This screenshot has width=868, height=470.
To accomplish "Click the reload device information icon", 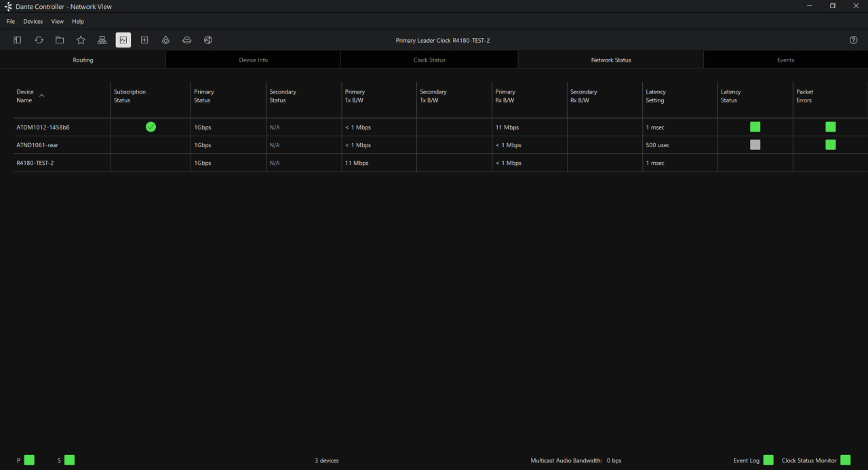I will tap(39, 40).
